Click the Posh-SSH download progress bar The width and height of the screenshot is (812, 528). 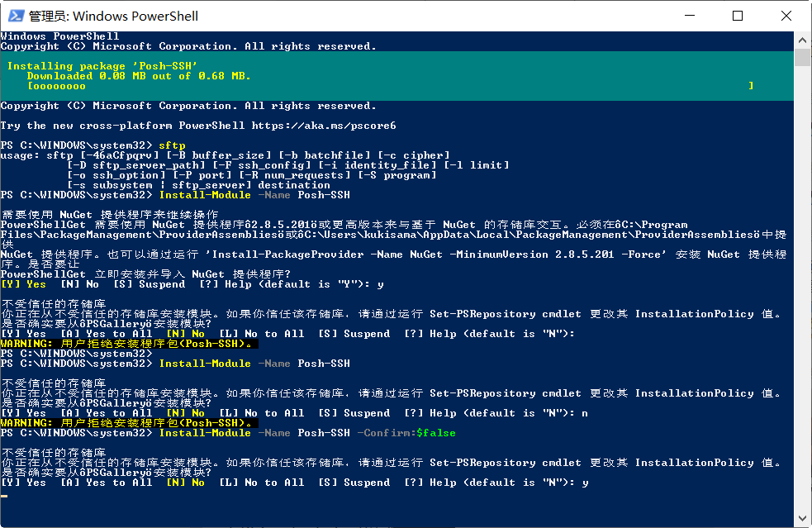(x=390, y=86)
